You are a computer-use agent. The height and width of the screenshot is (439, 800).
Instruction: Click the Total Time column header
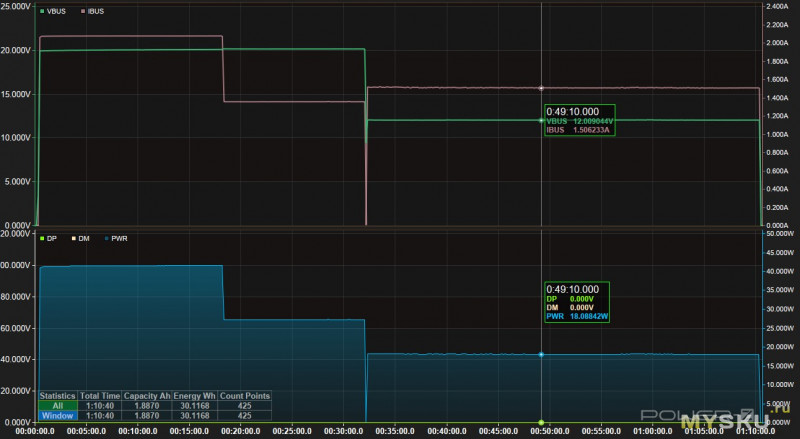coord(100,396)
